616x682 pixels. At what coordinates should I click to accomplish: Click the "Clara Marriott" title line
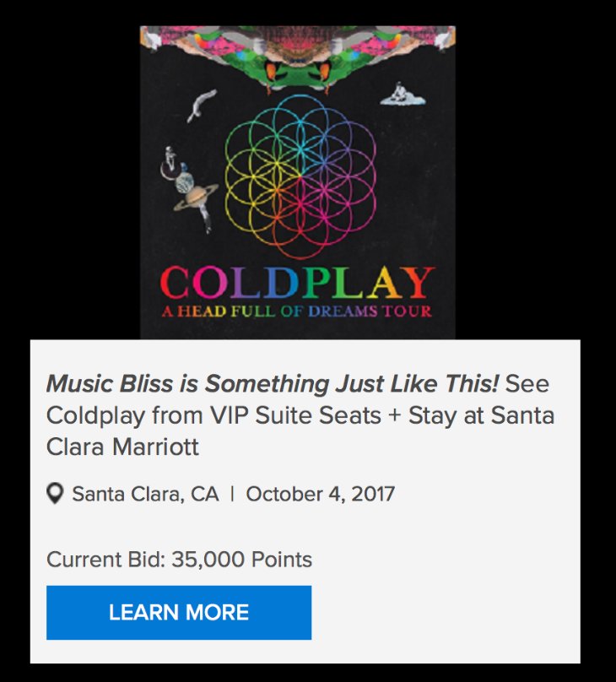click(x=122, y=446)
